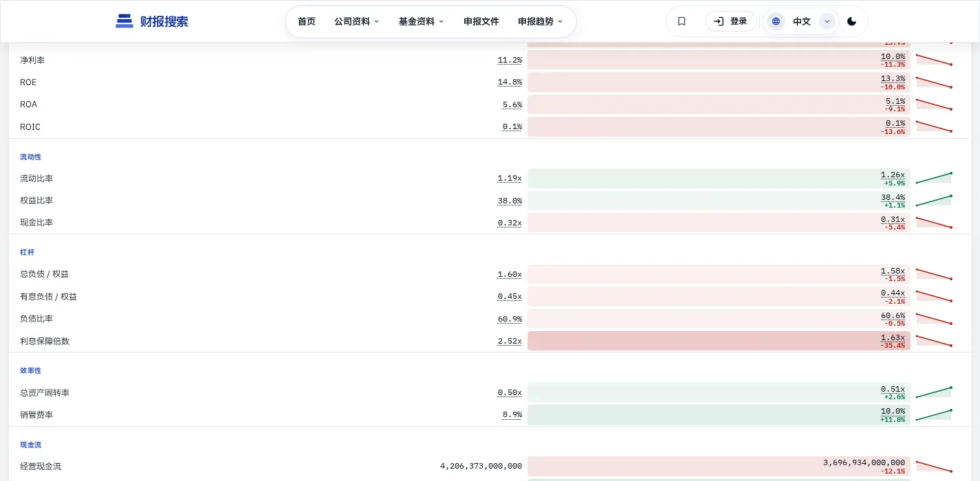980x481 pixels.
Task: Click the 现金比率 value 0.32x
Action: [510, 223]
